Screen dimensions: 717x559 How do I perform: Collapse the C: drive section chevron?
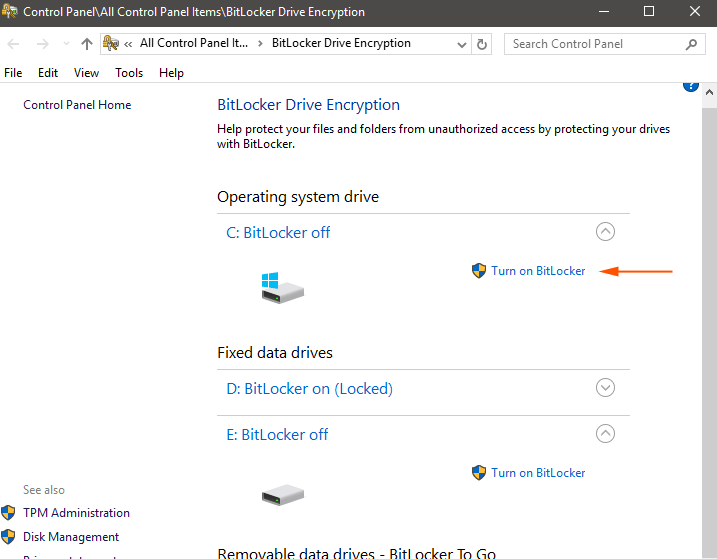pos(605,232)
